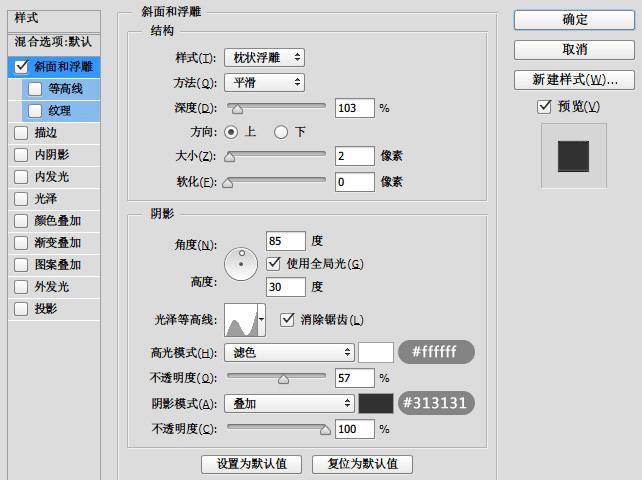Enable the 图案叠加 style checkbox
Viewport: 642px width, 480px height.
click(x=21, y=265)
